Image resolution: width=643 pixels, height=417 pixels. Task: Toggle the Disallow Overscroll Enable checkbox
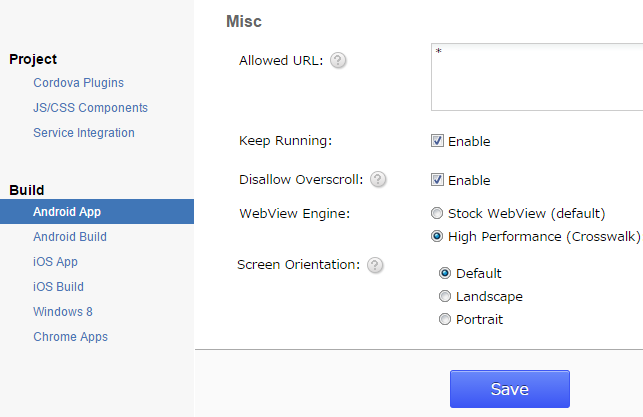(x=437, y=180)
